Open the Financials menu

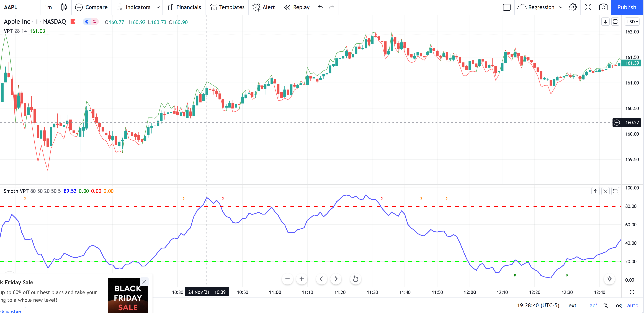tap(184, 7)
